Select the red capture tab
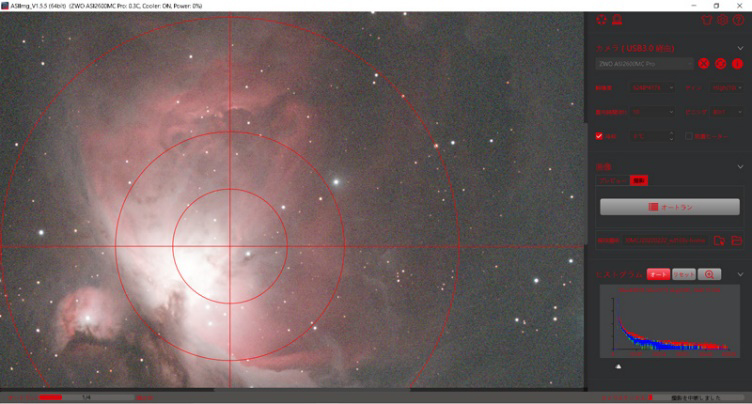 pos(639,181)
